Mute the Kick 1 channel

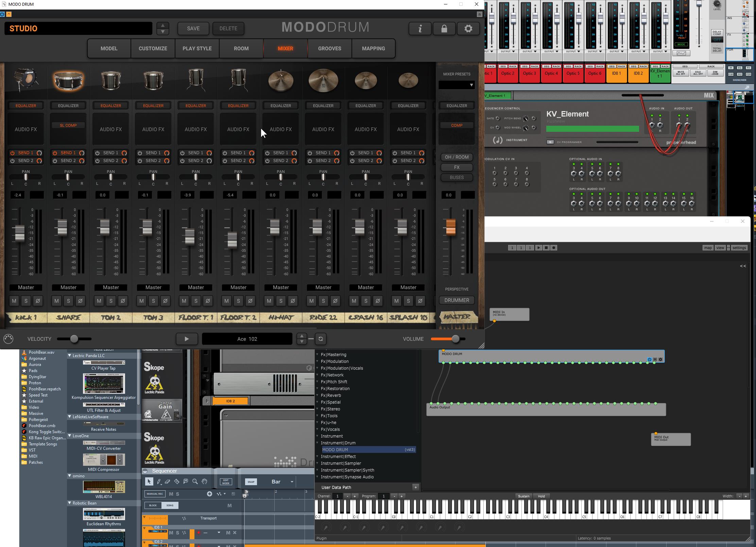pyautogui.click(x=14, y=301)
